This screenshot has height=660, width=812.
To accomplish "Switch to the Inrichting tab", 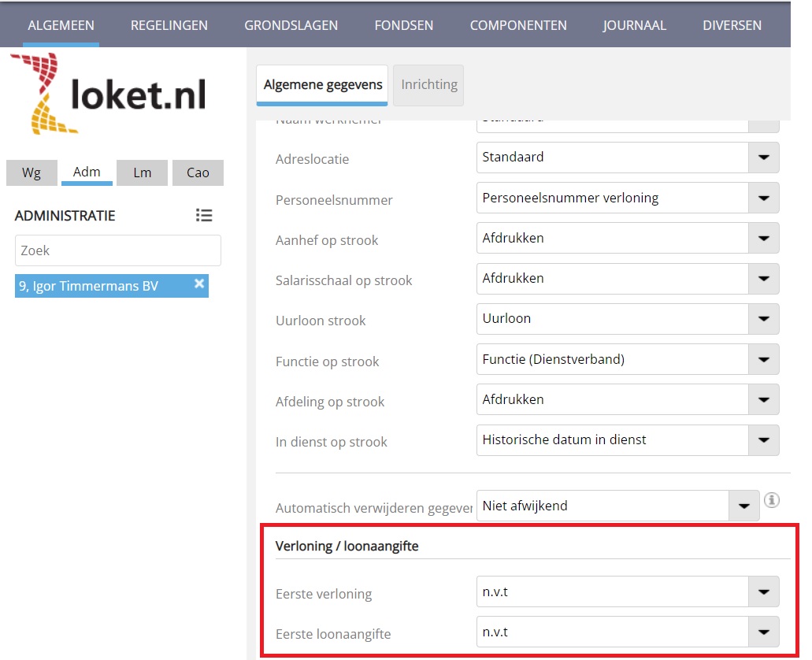I will [428, 85].
